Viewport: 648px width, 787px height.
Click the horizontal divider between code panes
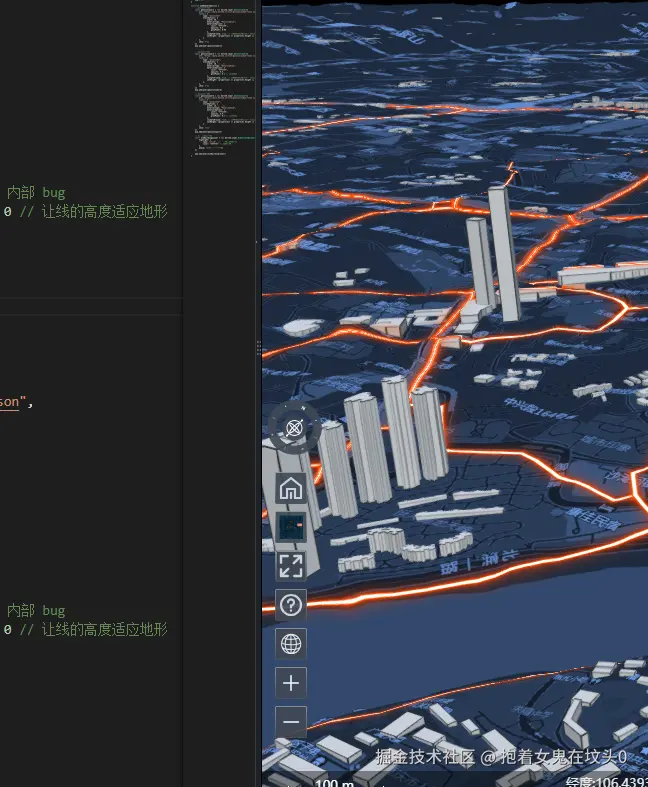(x=90, y=297)
